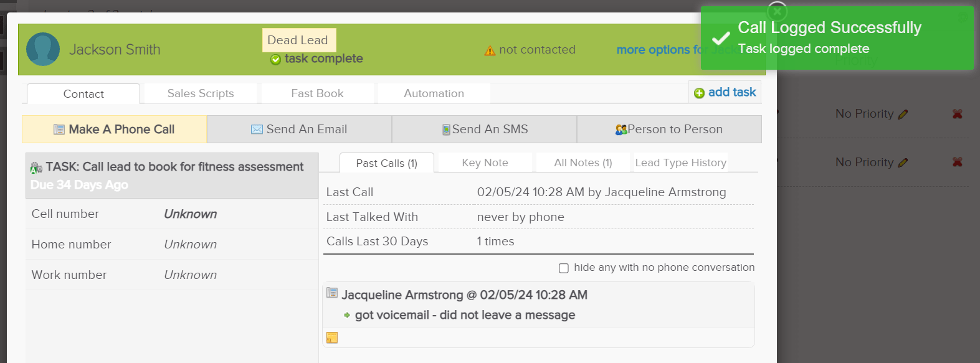Click the first No Priority label in background
The height and width of the screenshot is (363, 980).
pyautogui.click(x=865, y=114)
